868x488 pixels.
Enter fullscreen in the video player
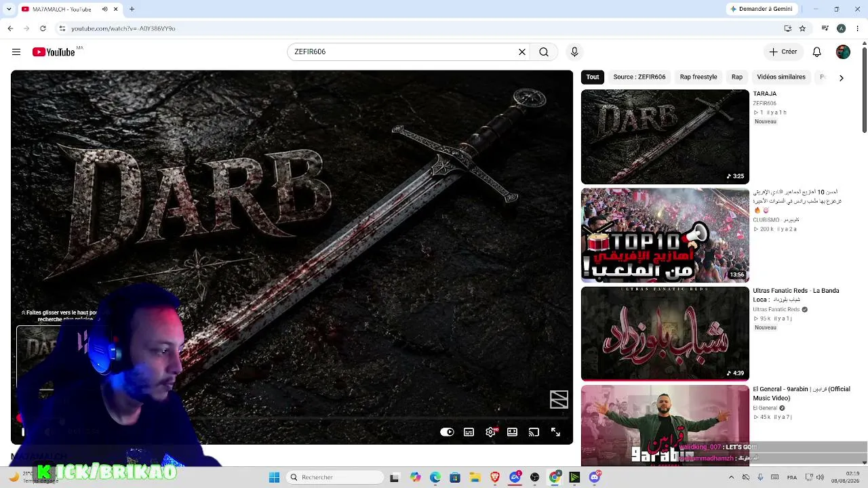click(555, 432)
